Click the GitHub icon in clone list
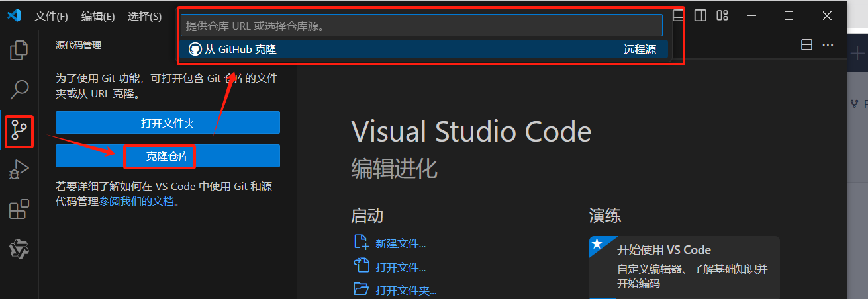 point(195,49)
